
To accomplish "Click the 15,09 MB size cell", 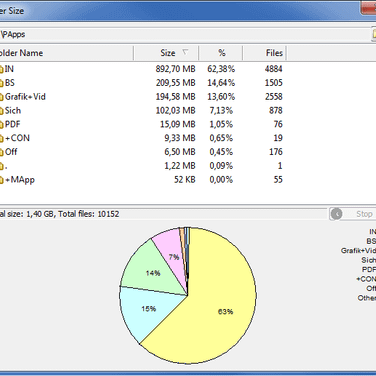I will (x=178, y=124).
